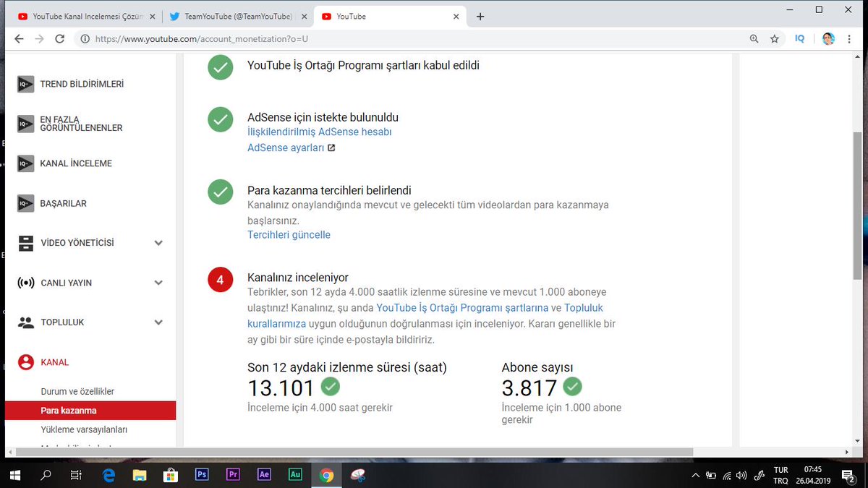Viewport: 868px width, 488px height.
Task: Launch After Effects from taskbar
Action: click(x=265, y=475)
